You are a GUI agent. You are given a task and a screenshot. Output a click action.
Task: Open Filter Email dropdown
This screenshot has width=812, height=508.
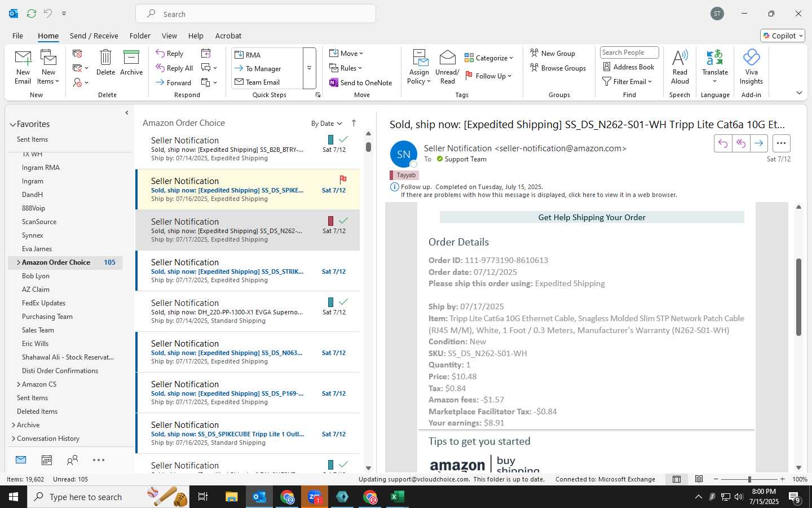[x=627, y=81]
